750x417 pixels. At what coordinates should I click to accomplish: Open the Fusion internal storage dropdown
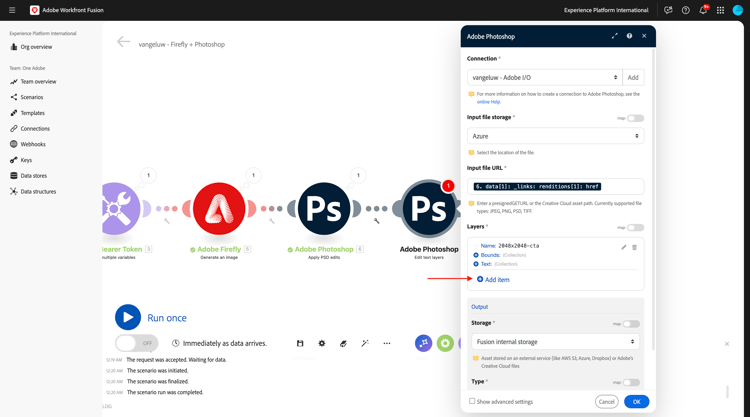point(555,342)
